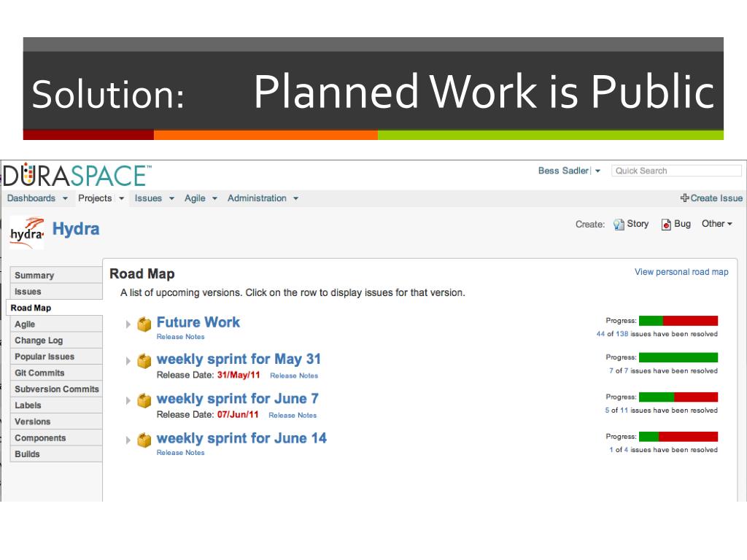This screenshot has height=560, width=747.
Task: Click the Story create link
Action: click(x=638, y=223)
